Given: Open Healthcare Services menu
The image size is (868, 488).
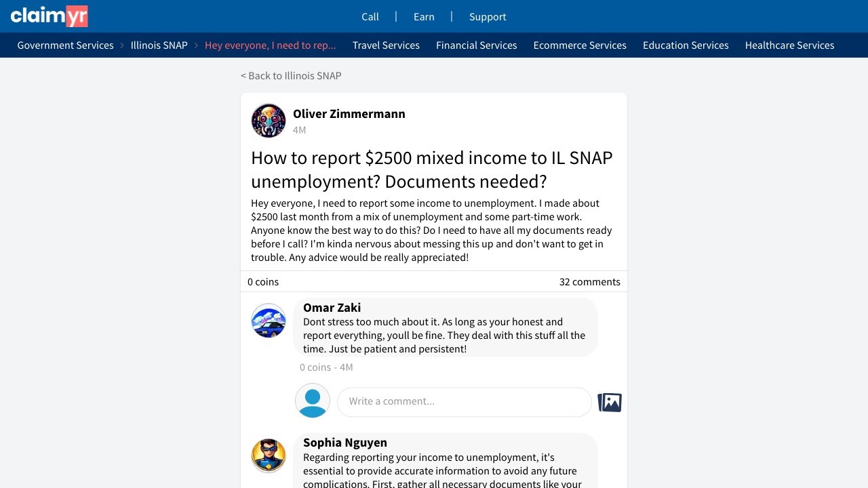Looking at the screenshot, I should click(790, 45).
